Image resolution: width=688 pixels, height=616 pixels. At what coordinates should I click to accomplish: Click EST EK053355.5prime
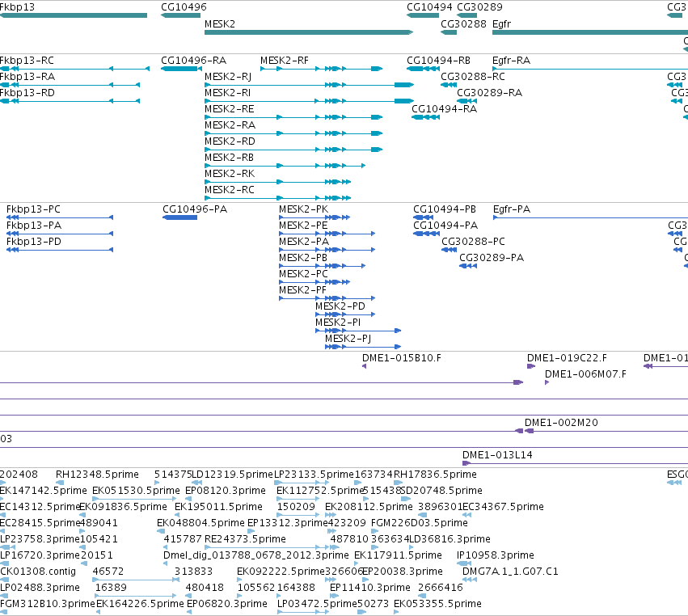(437, 604)
